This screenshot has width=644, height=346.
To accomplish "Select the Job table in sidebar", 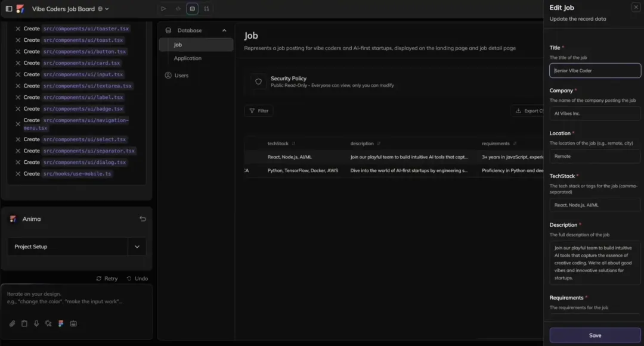I will coord(196,45).
